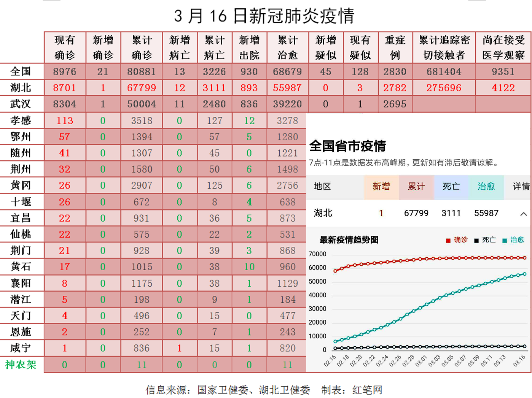Collapse the 湖北 row chevron arrow
This screenshot has width=532, height=398.
pyautogui.click(x=523, y=214)
